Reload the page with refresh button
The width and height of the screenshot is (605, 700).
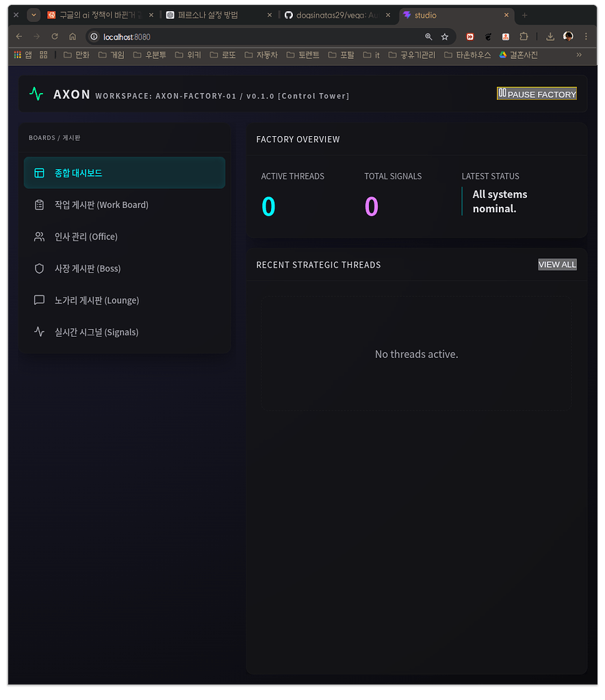click(x=55, y=37)
